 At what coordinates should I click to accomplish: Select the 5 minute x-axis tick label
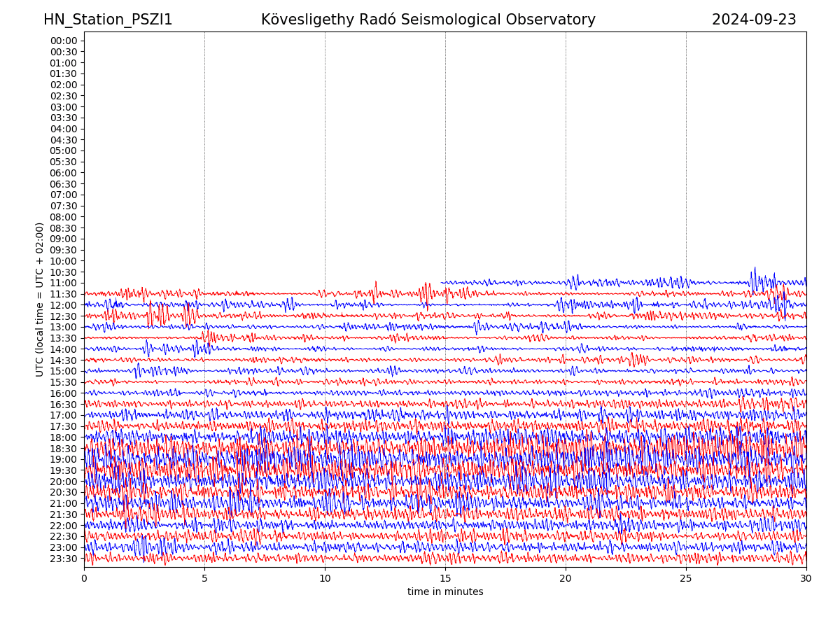204,578
